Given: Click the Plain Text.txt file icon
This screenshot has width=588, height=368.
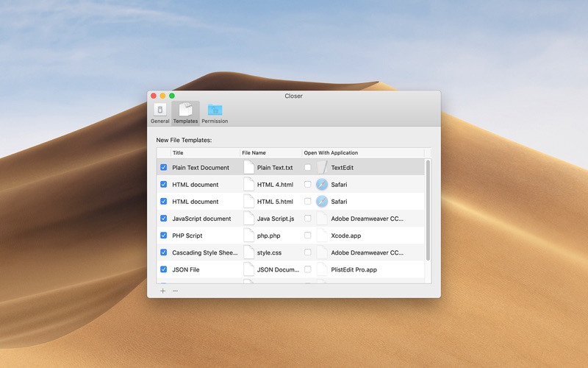Looking at the screenshot, I should tap(248, 167).
